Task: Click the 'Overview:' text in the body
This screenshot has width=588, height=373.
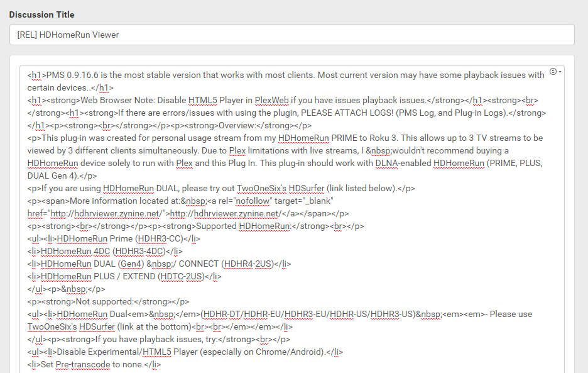Action: tap(237, 125)
